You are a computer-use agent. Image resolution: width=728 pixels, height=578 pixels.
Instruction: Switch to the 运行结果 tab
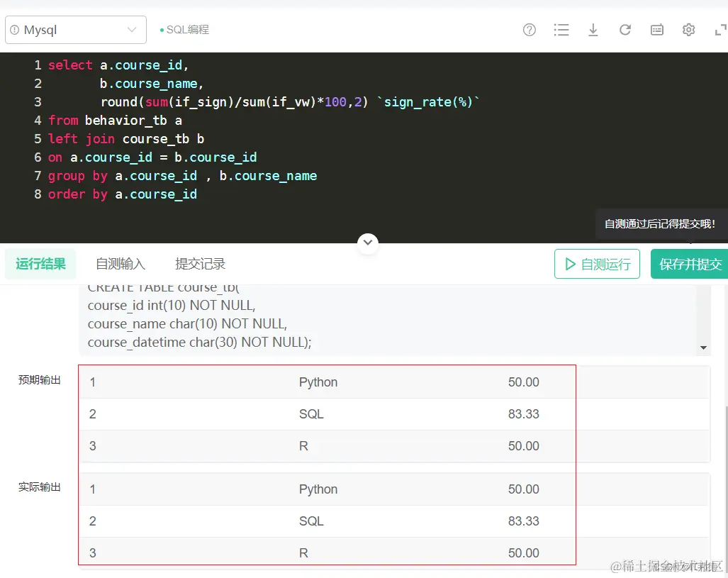pyautogui.click(x=40, y=264)
